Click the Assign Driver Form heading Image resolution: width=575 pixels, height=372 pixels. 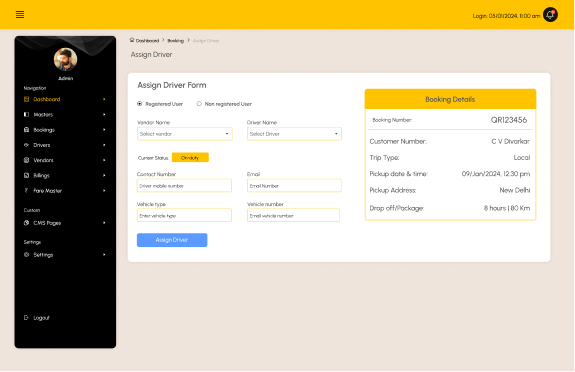[x=172, y=85]
